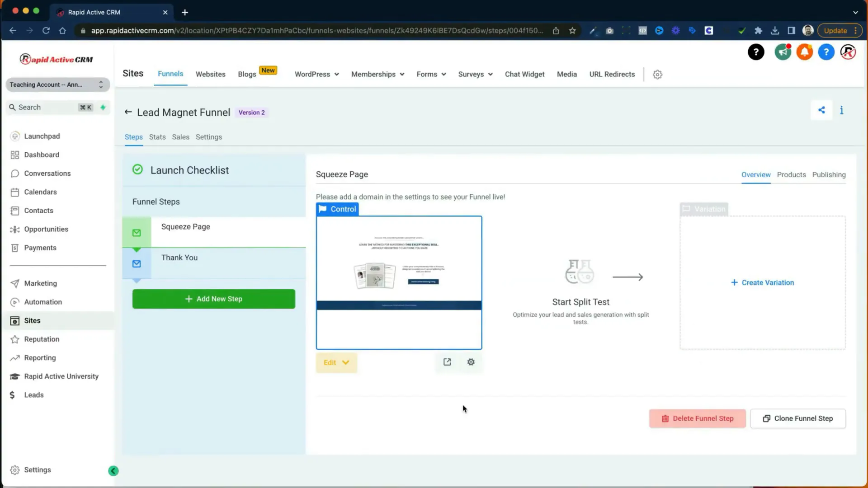The image size is (868, 488).
Task: Expand the Surveys dropdown menu
Action: (x=475, y=74)
